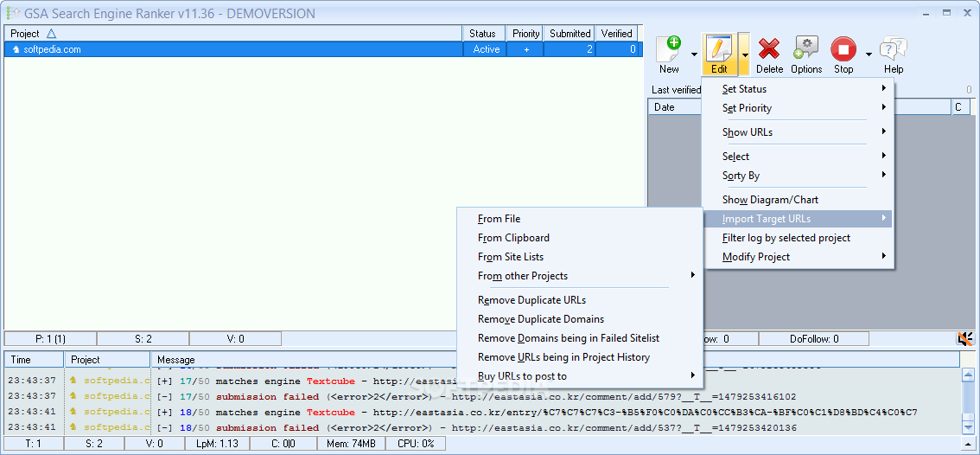Expand the Show URLs submenu
Image resolution: width=980 pixels, height=455 pixels.
[x=799, y=132]
